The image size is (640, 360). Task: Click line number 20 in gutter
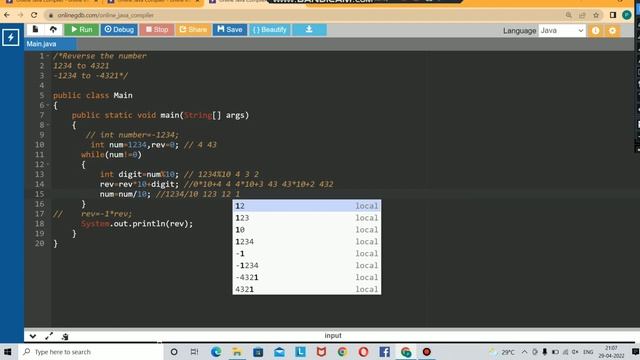[40, 243]
